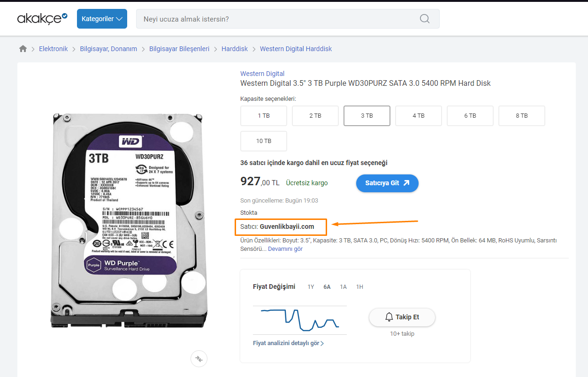588x377 pixels.
Task: Click the Satıcıya Git button
Action: pyautogui.click(x=387, y=183)
